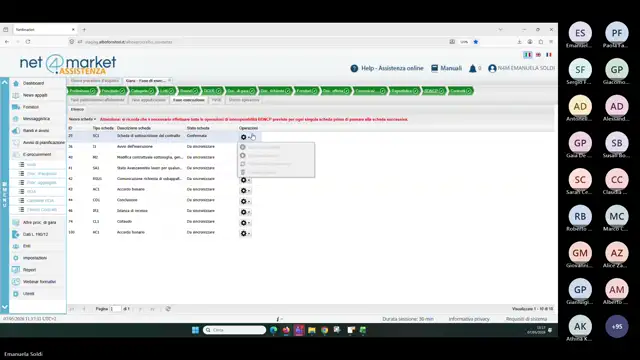Viewport: 640px width, 360px height.
Task: Select the Fase esecuzione tab
Action: pos(189,100)
